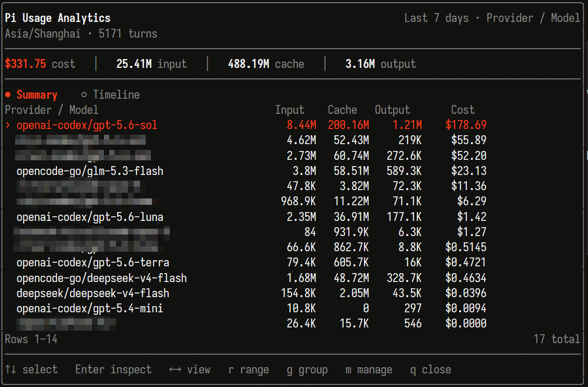The width and height of the screenshot is (588, 387).
Task: Click the $0.5145 cost cell
Action: (466, 247)
